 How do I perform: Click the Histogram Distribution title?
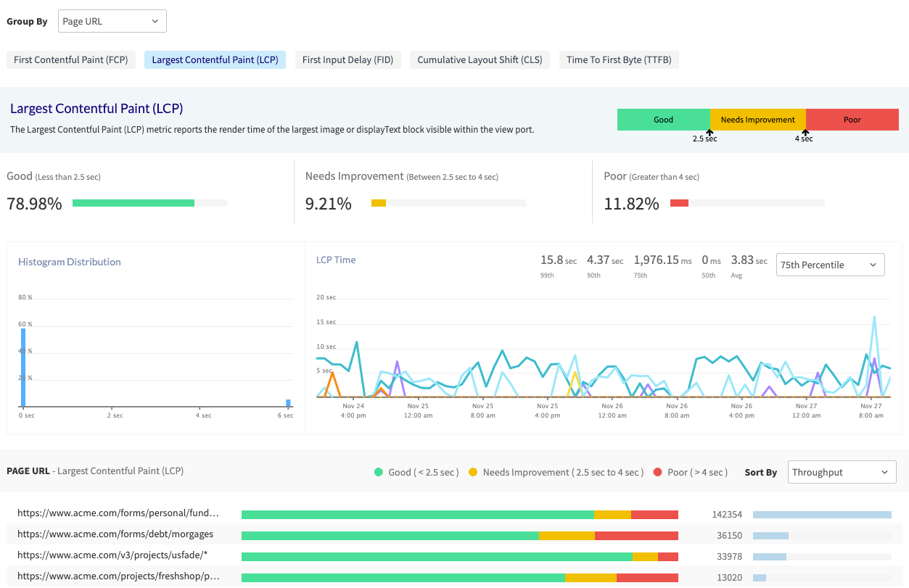(70, 262)
